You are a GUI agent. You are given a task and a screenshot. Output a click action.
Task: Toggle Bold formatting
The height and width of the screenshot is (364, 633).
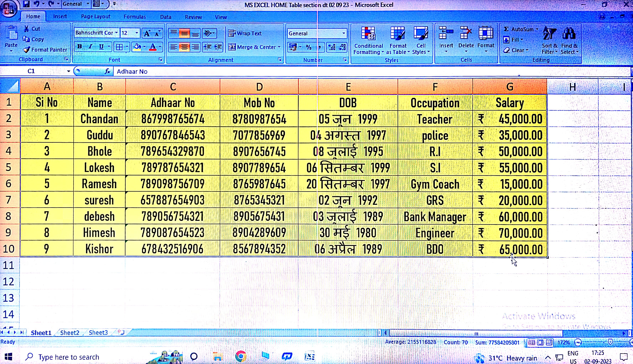point(79,46)
